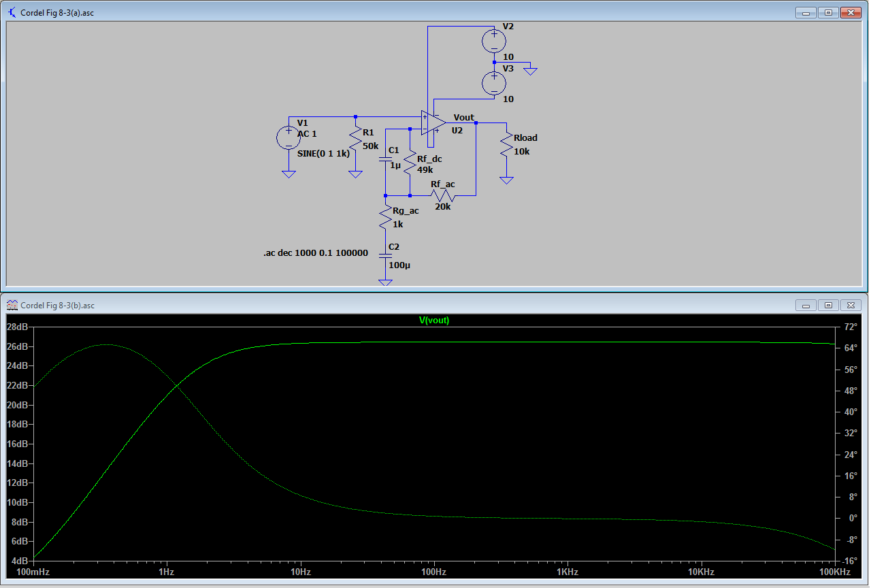Click the V(vout) trace label
This screenshot has height=588, width=871.
(x=433, y=321)
